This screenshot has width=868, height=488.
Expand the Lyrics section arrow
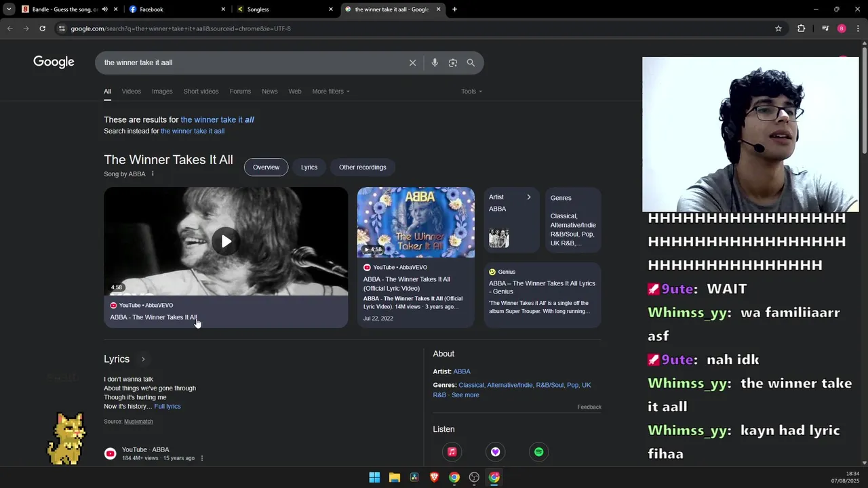point(143,359)
